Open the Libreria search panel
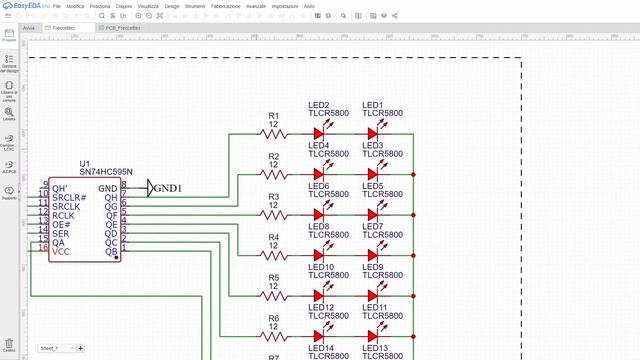 (9, 114)
